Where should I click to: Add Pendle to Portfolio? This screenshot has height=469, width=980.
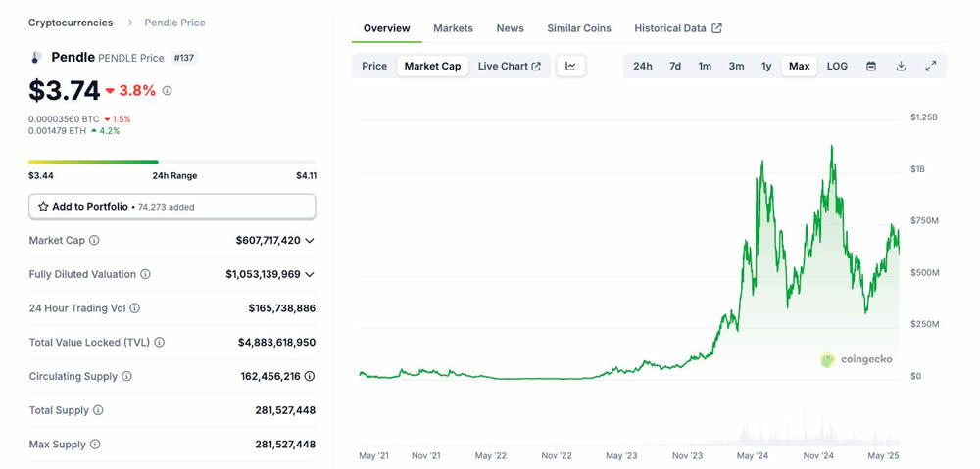[83, 207]
